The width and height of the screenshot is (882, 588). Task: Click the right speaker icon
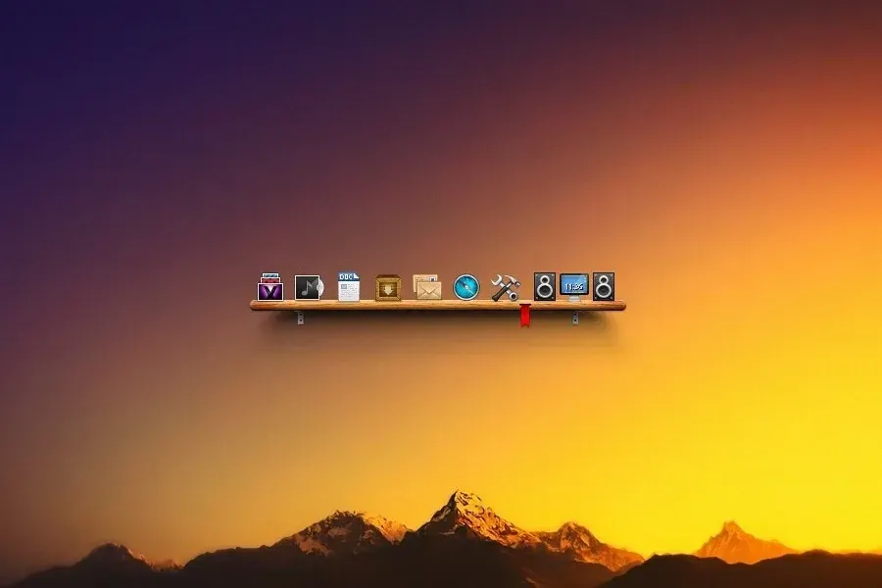click(x=604, y=287)
